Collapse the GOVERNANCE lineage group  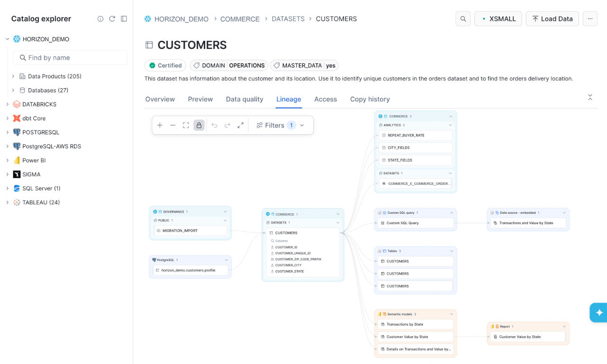pyautogui.click(x=226, y=212)
